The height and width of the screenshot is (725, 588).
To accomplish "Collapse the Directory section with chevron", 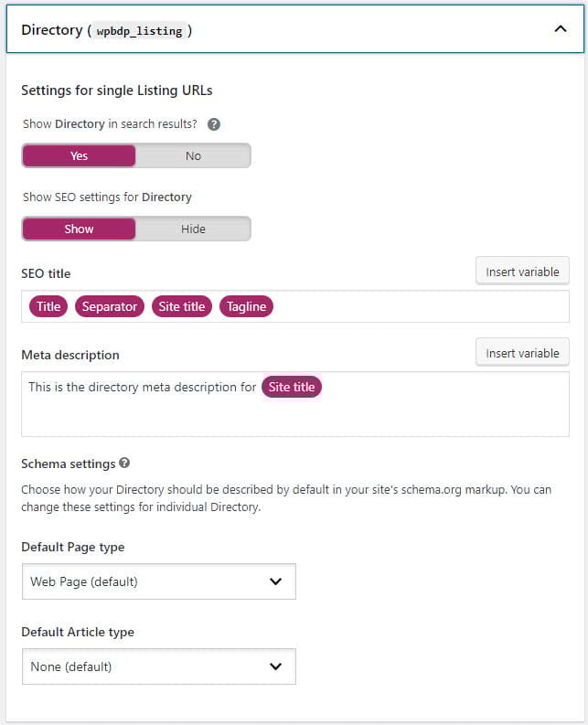I will 561,29.
